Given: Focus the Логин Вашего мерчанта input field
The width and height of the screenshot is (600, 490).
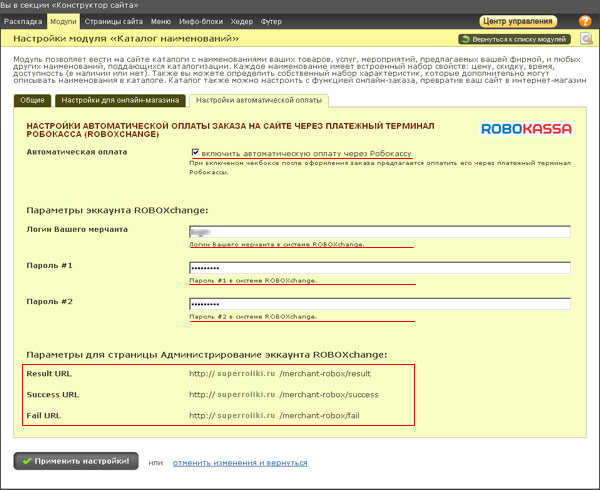Looking at the screenshot, I should coord(380,231).
